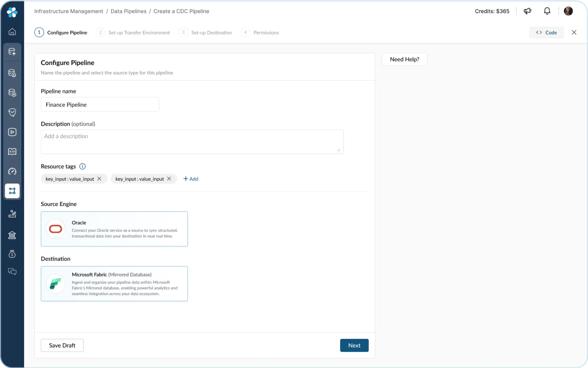
Task: Open the code book docs icon
Action: coord(12,152)
